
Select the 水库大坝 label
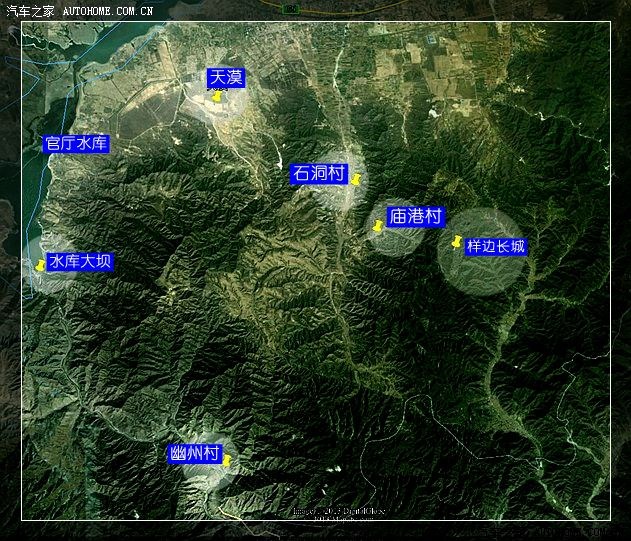(x=80, y=262)
